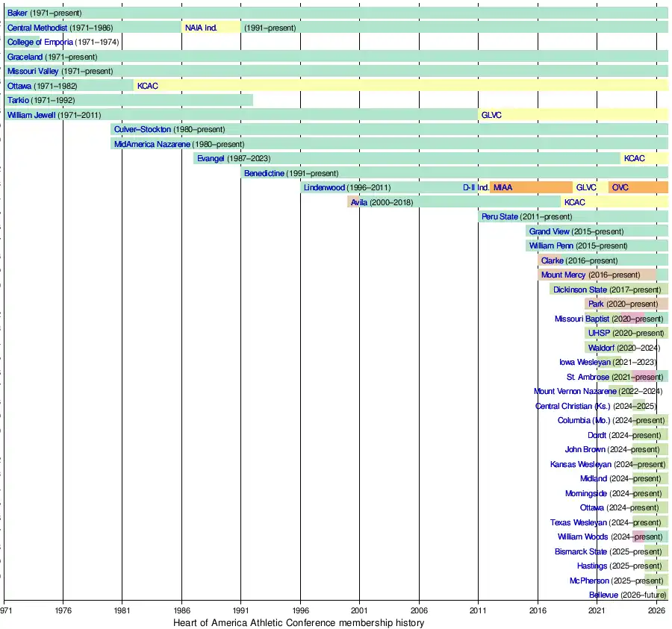Open the Peru State link
Viewport: 672px width, 629px height.
(x=500, y=216)
